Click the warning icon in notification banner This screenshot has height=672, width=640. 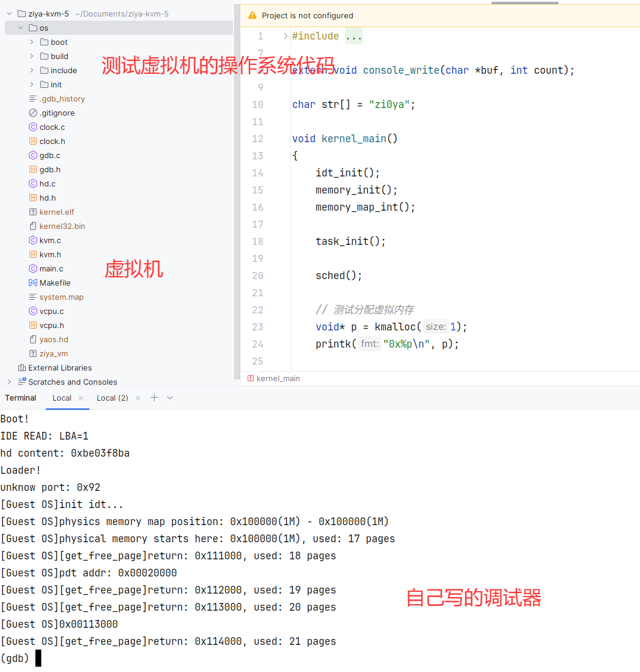pos(252,15)
